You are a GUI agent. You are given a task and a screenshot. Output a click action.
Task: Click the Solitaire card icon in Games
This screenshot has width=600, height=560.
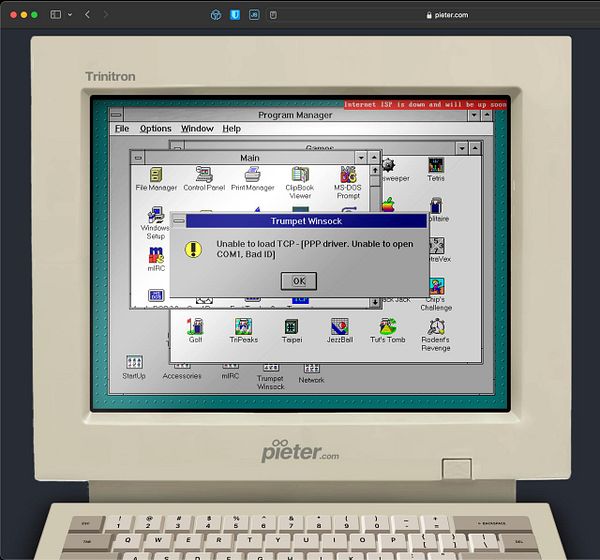[436, 206]
